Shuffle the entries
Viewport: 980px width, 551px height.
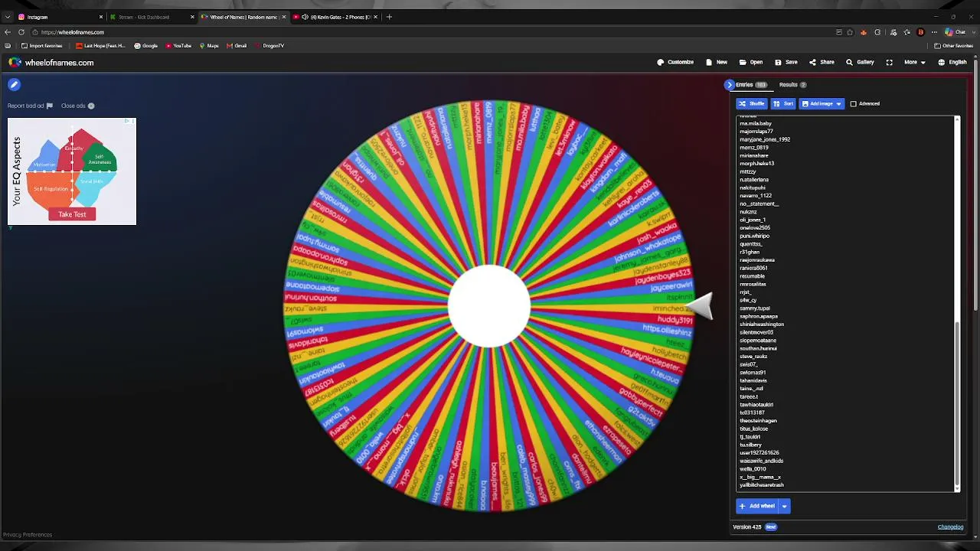coord(751,103)
